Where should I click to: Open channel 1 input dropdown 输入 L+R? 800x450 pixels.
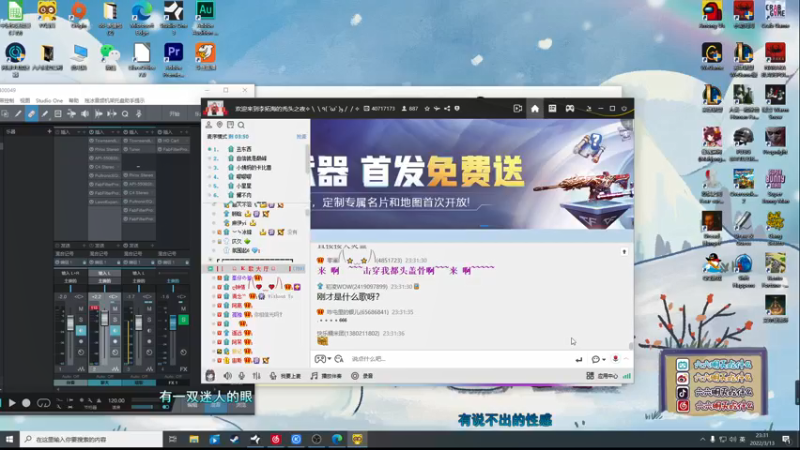70,273
